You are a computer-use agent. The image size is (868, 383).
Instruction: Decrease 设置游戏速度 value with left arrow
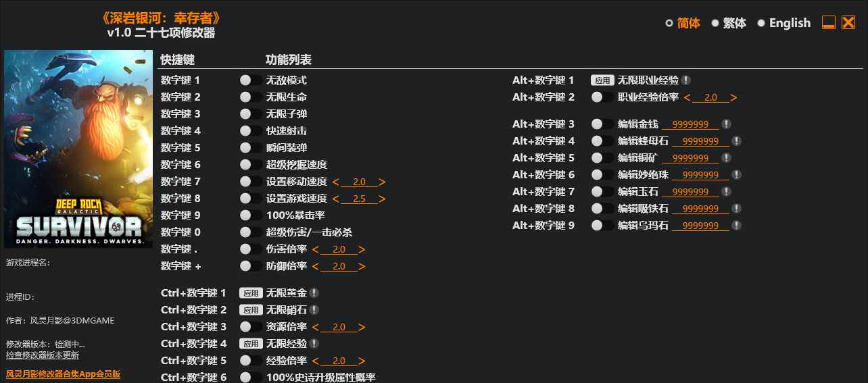[x=336, y=199]
